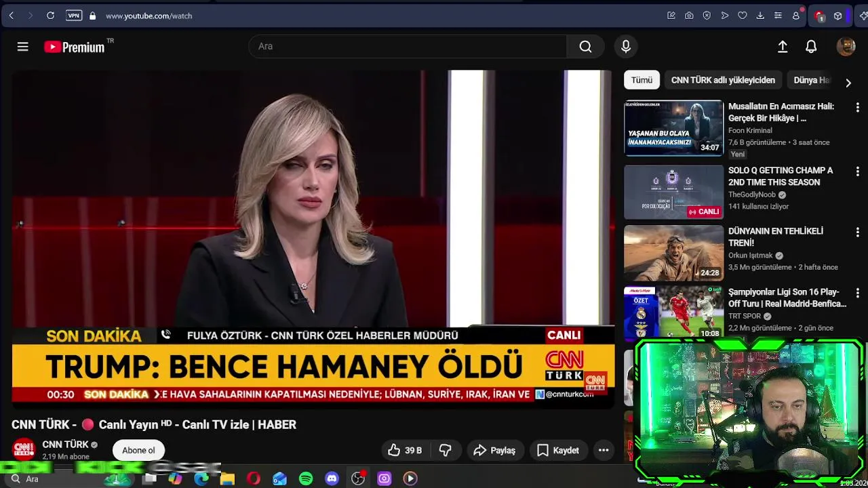Open YouTube notifications bell
This screenshot has height=488, width=868.
(x=811, y=46)
